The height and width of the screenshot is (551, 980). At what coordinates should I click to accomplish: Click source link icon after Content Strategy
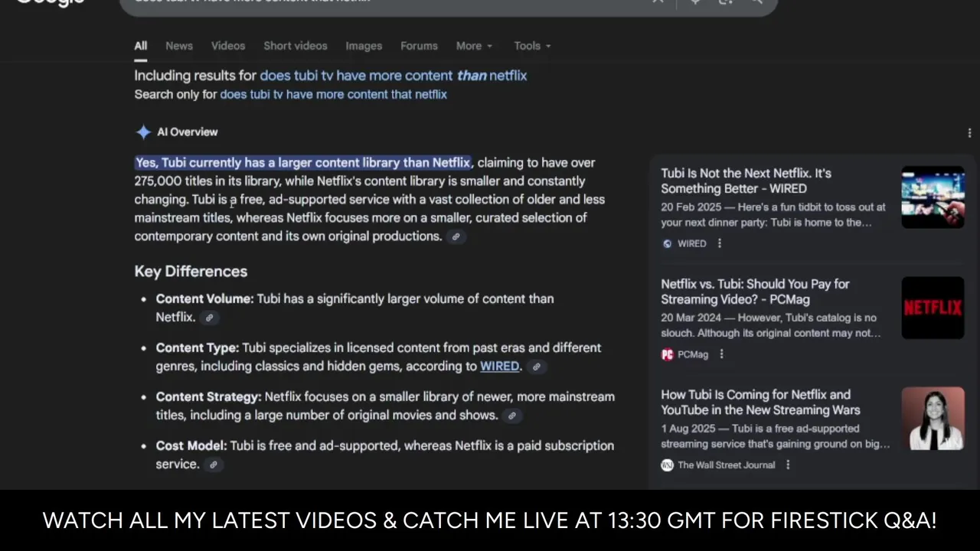[511, 416]
